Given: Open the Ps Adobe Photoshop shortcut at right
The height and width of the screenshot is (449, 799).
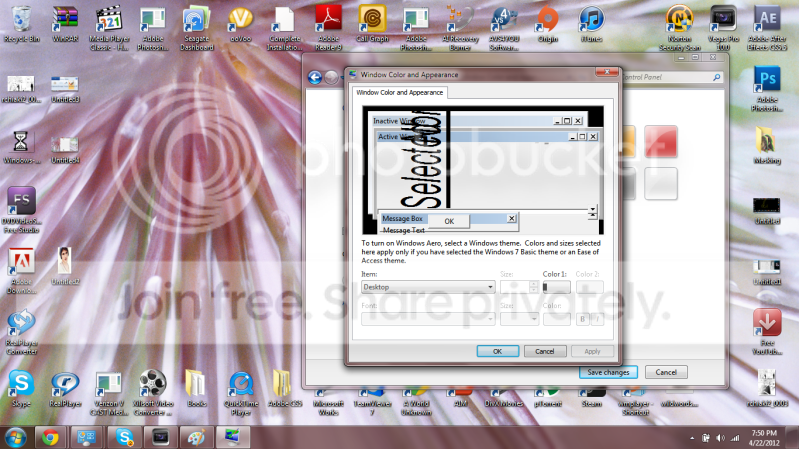Looking at the screenshot, I should [767, 89].
